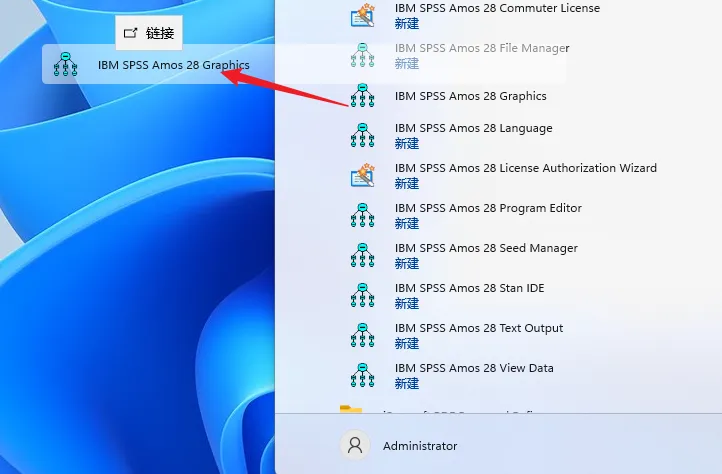Screen dimensions: 722x474
Task: Select the dragged IBM SPSS Amos 28 Graphics label
Action: [x=174, y=65]
